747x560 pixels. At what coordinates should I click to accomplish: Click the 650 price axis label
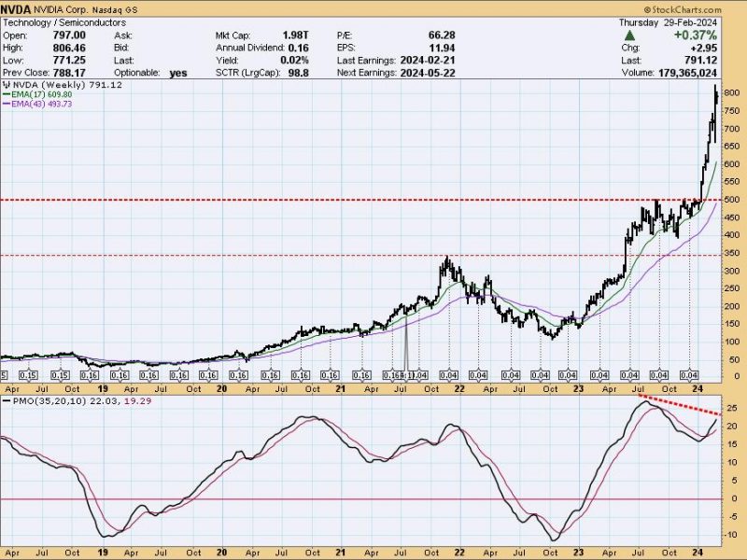coord(732,147)
